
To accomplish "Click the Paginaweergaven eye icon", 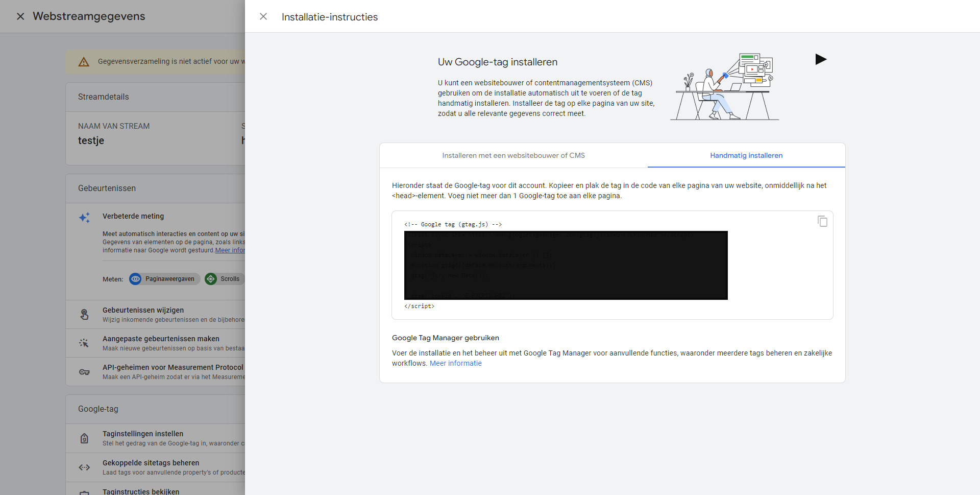I will tap(135, 279).
